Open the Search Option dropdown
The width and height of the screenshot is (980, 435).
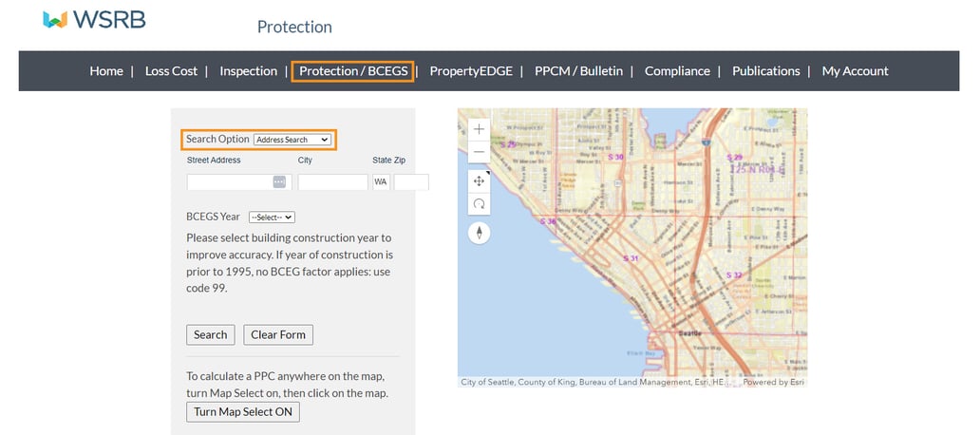tap(292, 140)
